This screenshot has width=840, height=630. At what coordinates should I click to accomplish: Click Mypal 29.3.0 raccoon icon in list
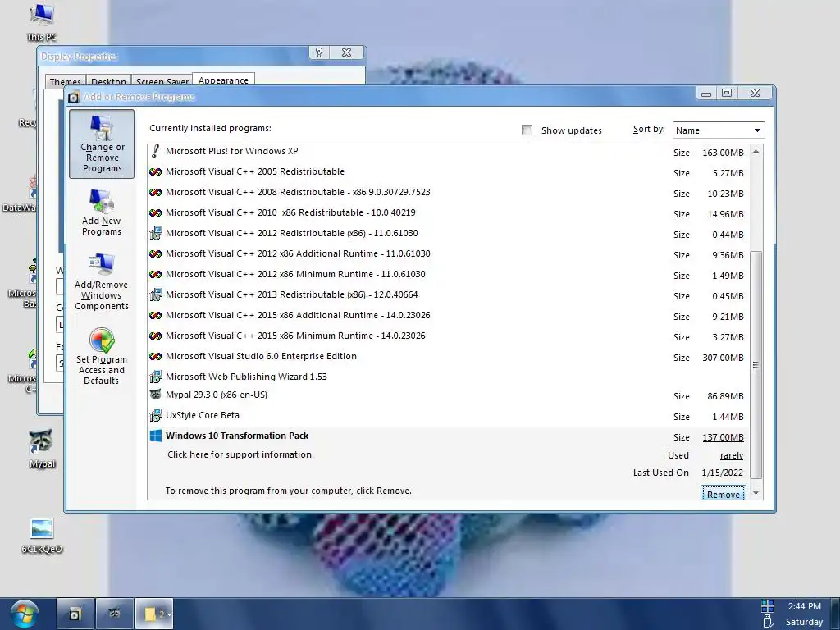point(155,395)
